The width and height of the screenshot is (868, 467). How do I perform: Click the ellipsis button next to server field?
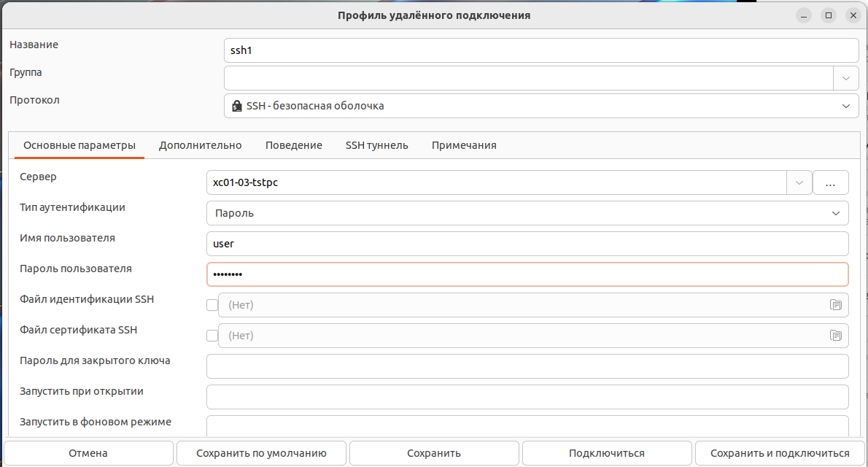click(x=830, y=183)
